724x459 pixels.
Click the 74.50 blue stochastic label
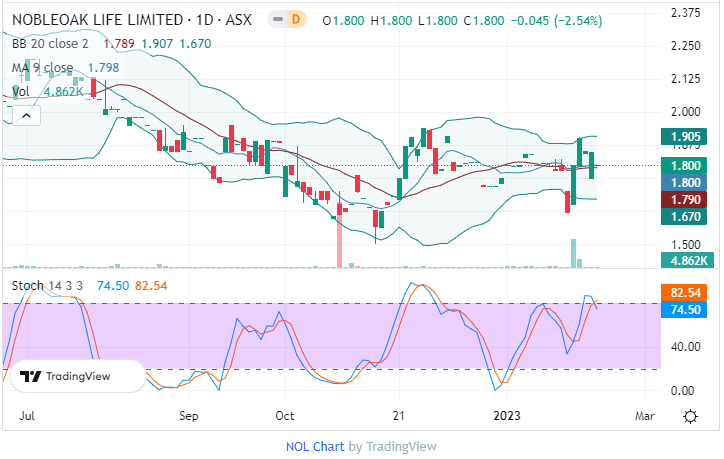(x=685, y=310)
